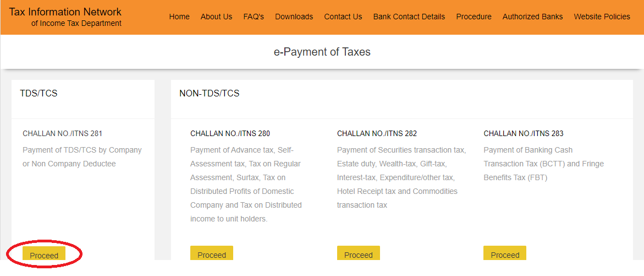644x276 pixels.
Task: Click 'Payment of Securities transaction tax' description
Action: tap(401, 177)
